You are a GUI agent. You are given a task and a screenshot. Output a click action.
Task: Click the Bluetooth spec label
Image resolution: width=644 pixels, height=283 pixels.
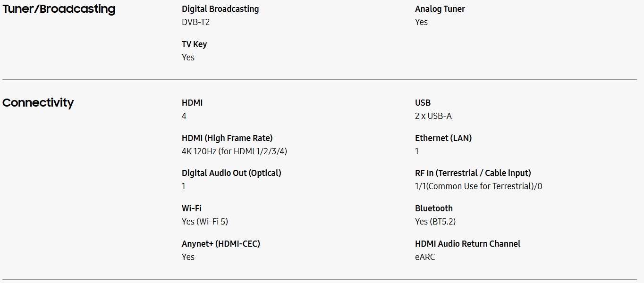coord(433,208)
